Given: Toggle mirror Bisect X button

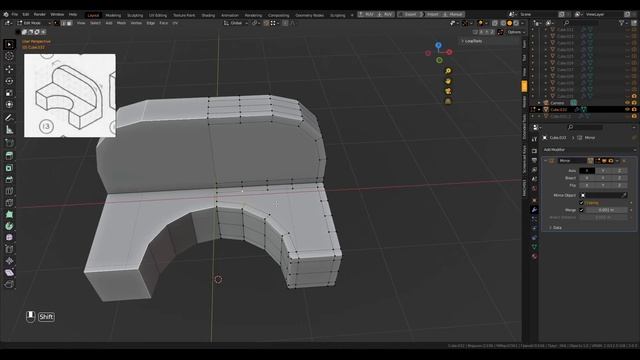Looking at the screenshot, I should pyautogui.click(x=587, y=178).
